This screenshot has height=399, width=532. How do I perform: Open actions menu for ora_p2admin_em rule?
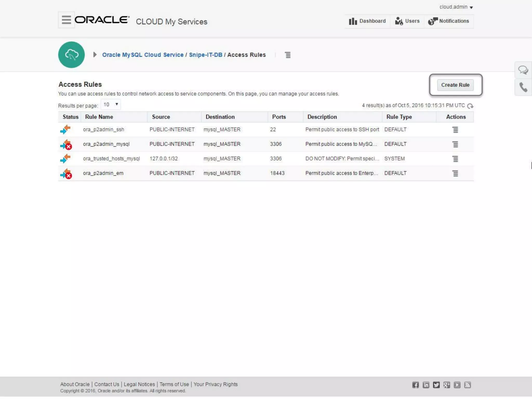(x=455, y=173)
